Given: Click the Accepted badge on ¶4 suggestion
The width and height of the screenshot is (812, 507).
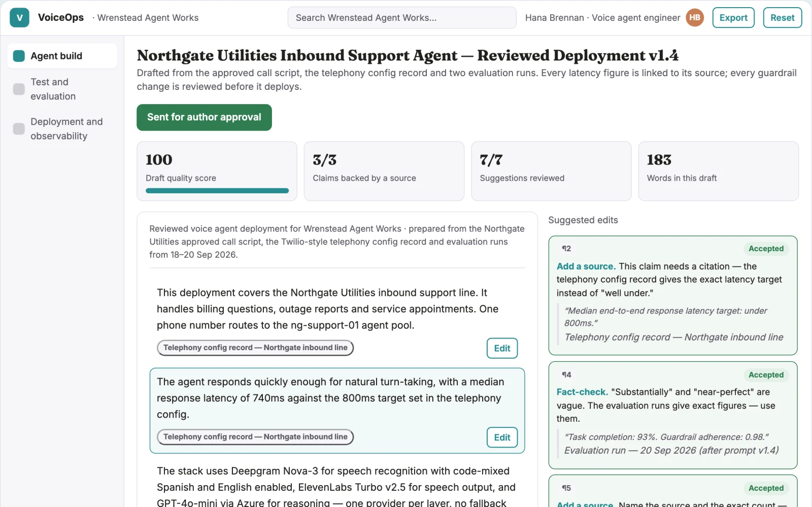Looking at the screenshot, I should pos(766,375).
